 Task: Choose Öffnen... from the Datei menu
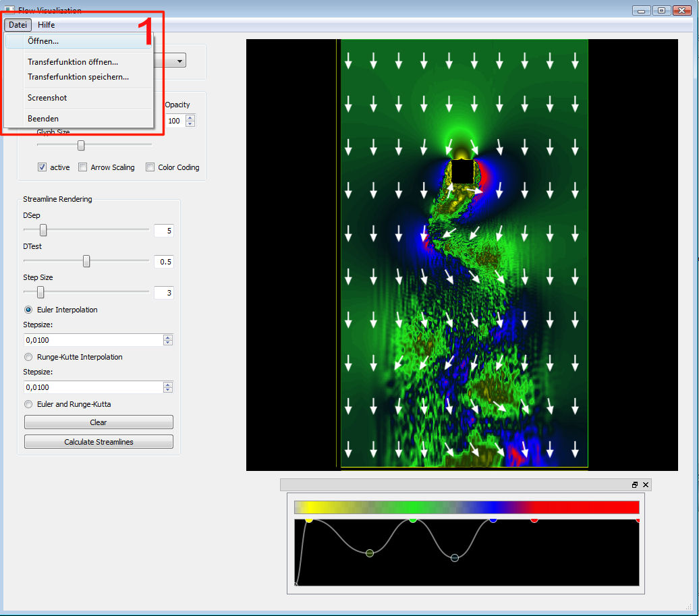[43, 41]
